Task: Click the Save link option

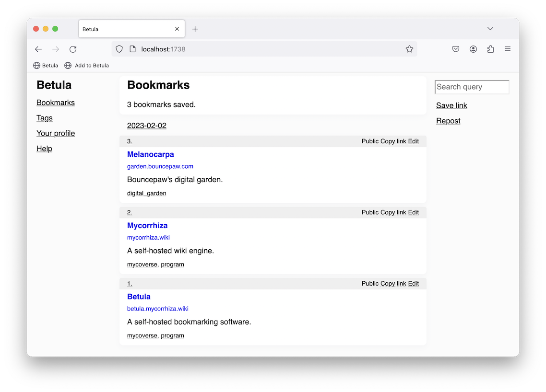Action: [x=451, y=105]
